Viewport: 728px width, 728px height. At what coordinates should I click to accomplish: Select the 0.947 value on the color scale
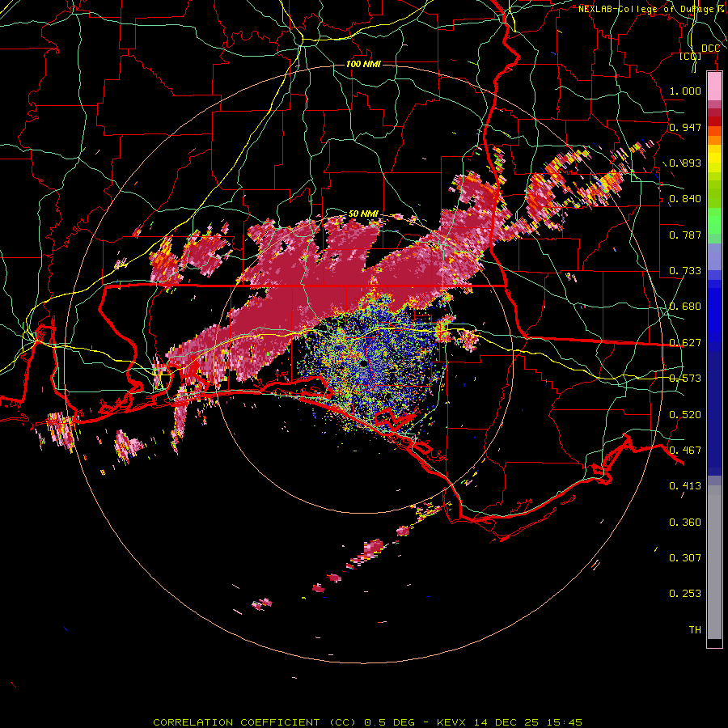click(x=685, y=127)
